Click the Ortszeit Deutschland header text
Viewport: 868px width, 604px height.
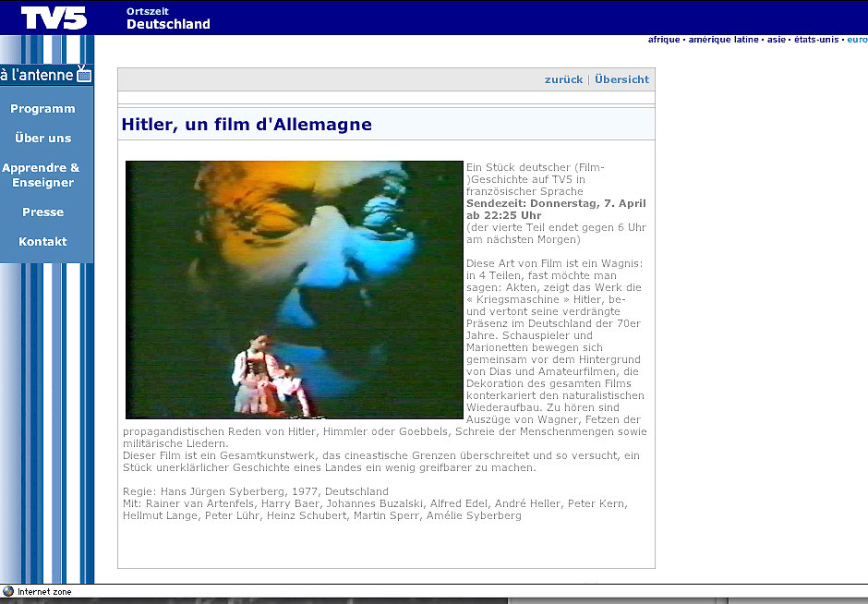[168, 18]
